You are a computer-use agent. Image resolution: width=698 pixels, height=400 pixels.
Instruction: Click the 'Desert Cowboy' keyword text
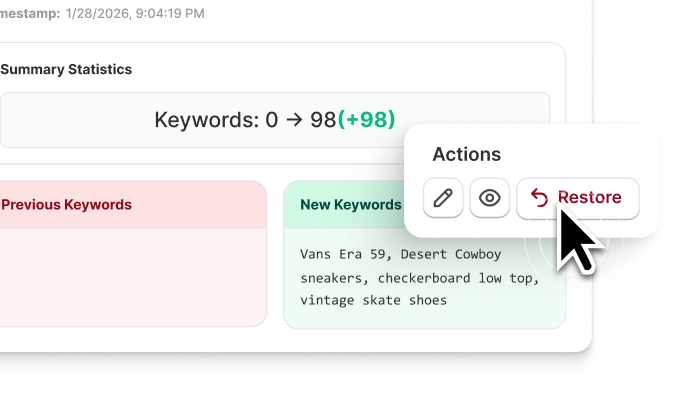point(451,255)
